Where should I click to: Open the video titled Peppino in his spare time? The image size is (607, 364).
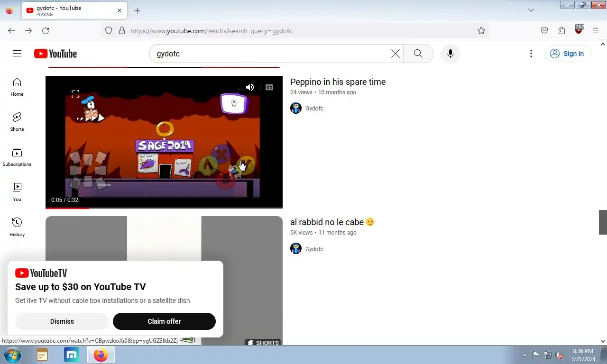(x=338, y=82)
